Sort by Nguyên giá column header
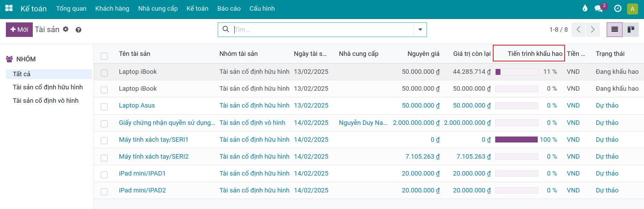Viewport: 644px width, 209px height. pyautogui.click(x=423, y=54)
